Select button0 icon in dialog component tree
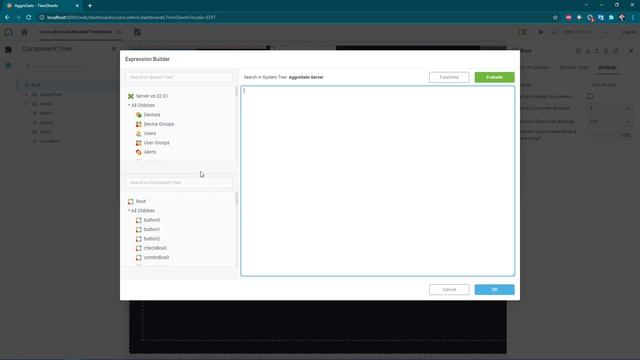This screenshot has width=640, height=360. (x=138, y=220)
